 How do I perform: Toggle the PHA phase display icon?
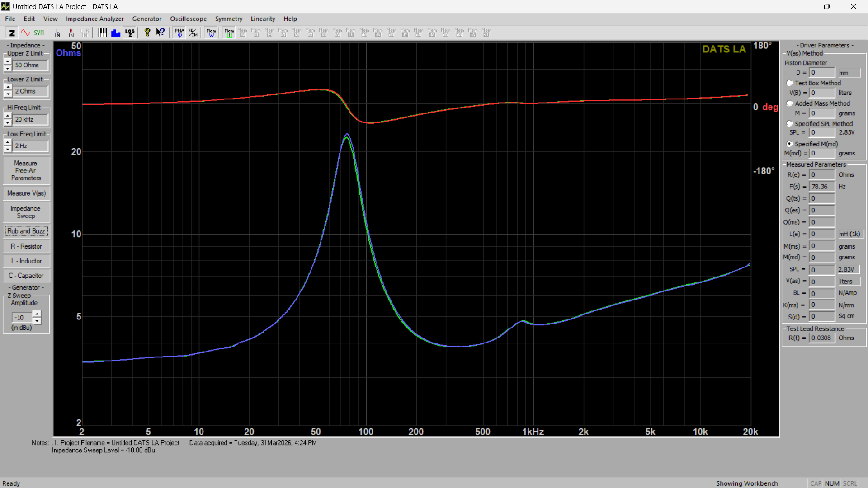tap(179, 33)
